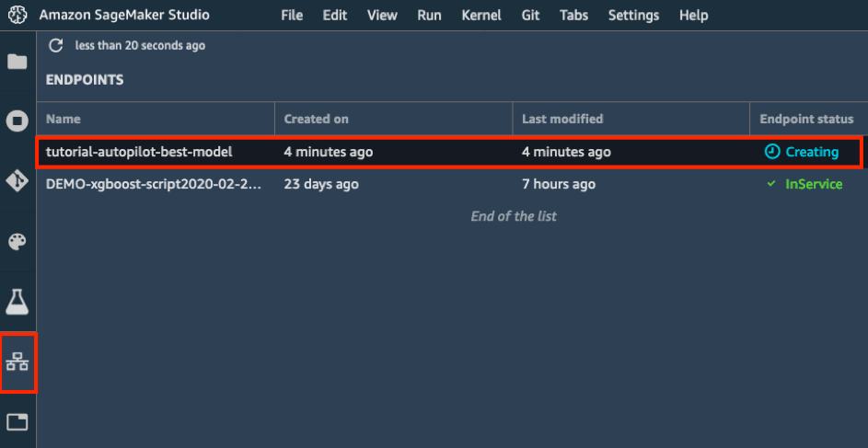868x448 pixels.
Task: Refresh the endpoints list
Action: pyautogui.click(x=56, y=45)
